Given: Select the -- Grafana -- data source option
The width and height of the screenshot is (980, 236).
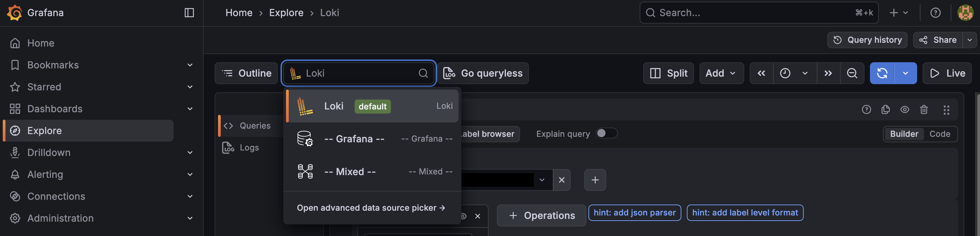Looking at the screenshot, I should pyautogui.click(x=372, y=139).
